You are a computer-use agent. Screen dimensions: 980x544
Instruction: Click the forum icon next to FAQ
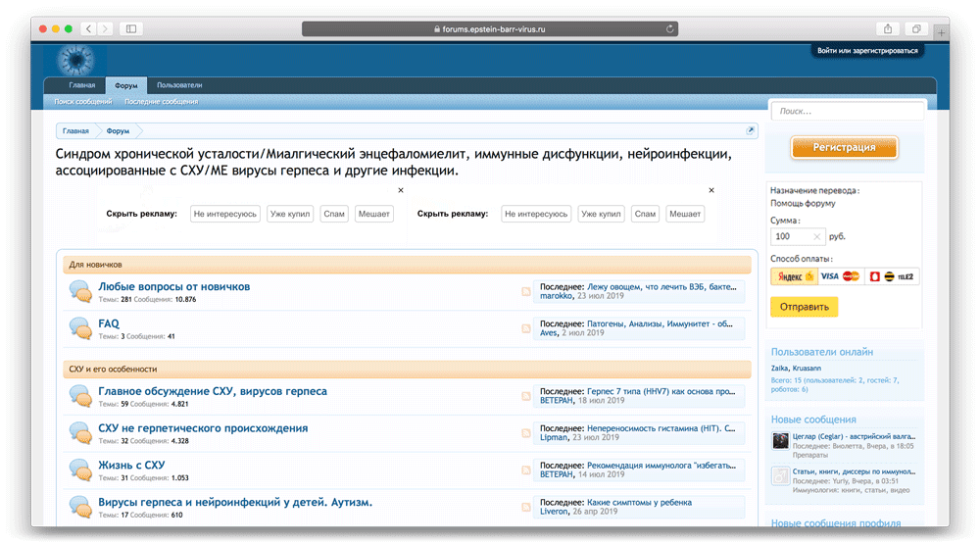pos(79,327)
